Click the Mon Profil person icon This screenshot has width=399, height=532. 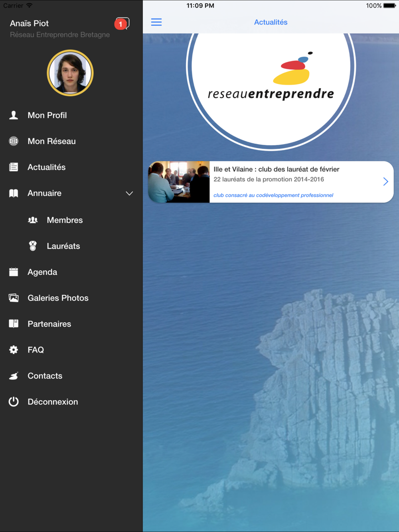tap(14, 115)
